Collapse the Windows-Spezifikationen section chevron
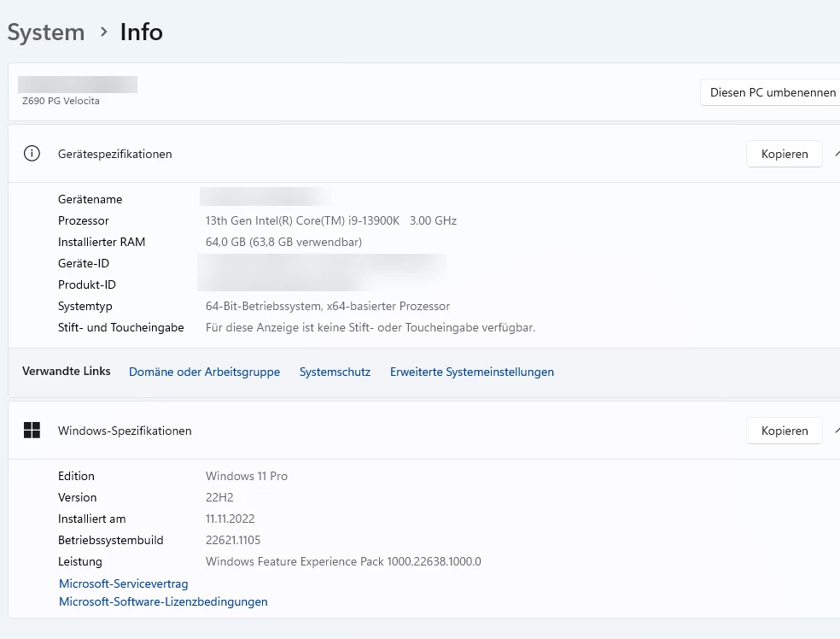 point(837,431)
